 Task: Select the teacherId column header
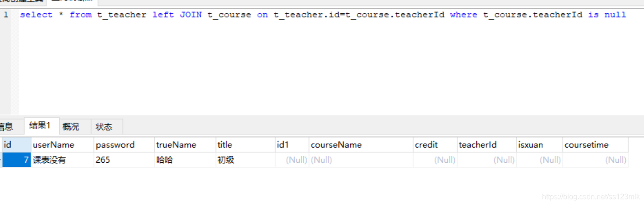[x=487, y=145]
